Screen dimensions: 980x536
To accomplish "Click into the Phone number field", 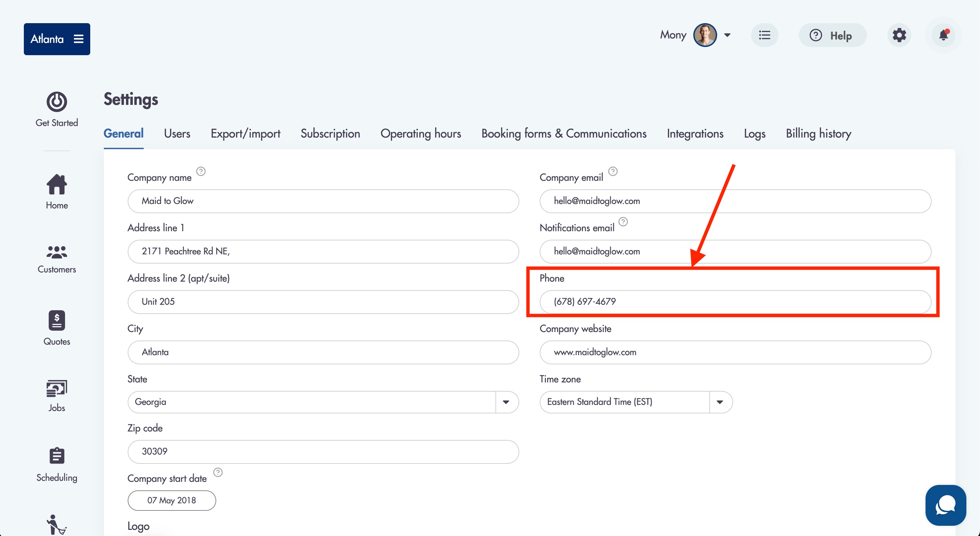I will [x=734, y=302].
